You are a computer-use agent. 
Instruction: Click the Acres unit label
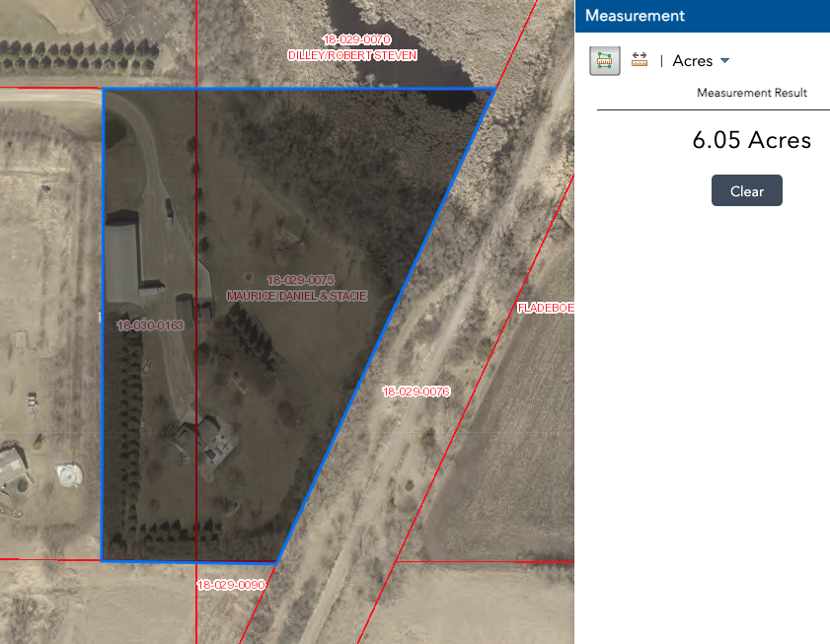pyautogui.click(x=693, y=61)
